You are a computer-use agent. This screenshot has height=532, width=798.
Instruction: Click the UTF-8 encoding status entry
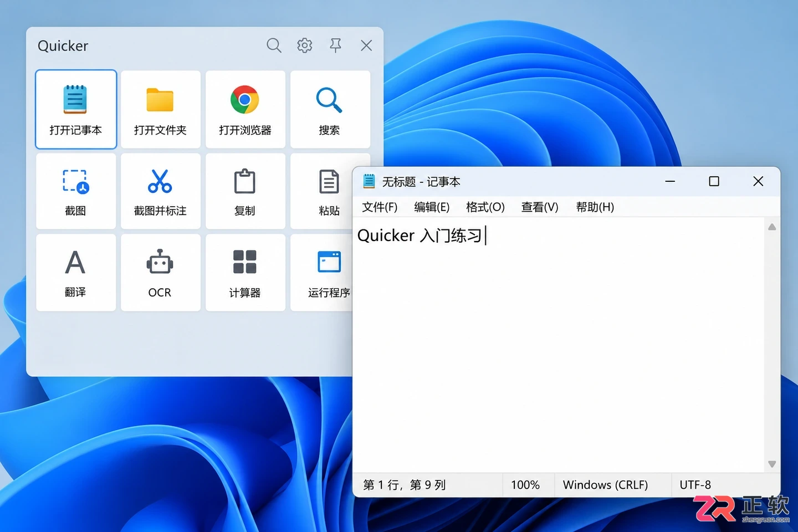click(695, 485)
